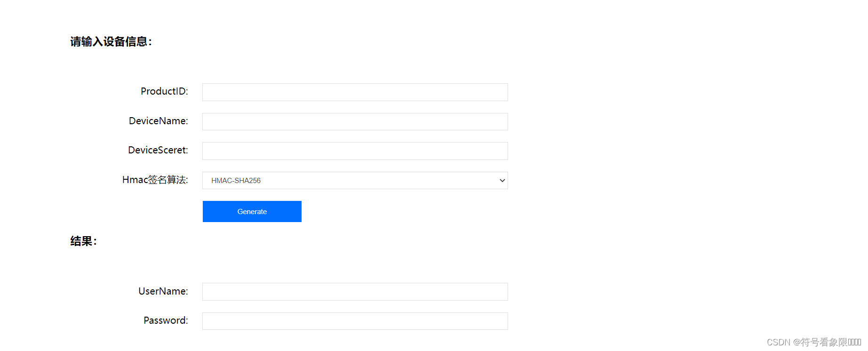Select the DeviceSceret: label
The height and width of the screenshot is (351, 868).
tap(158, 150)
